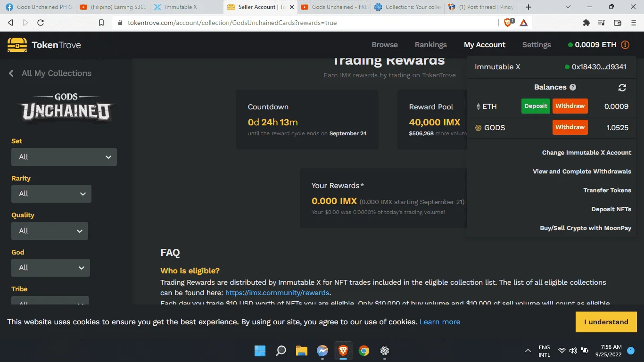The height and width of the screenshot is (362, 644).
Task: Switch to the Immutable X browser tab
Action: 186,7
